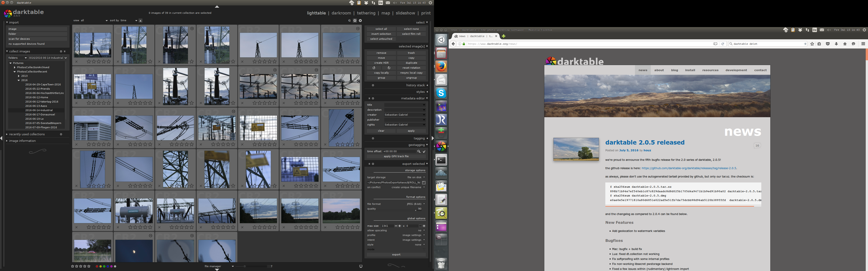Viewport: 868px width, 271px height.
Task: Switch to darkroom view
Action: click(x=341, y=13)
